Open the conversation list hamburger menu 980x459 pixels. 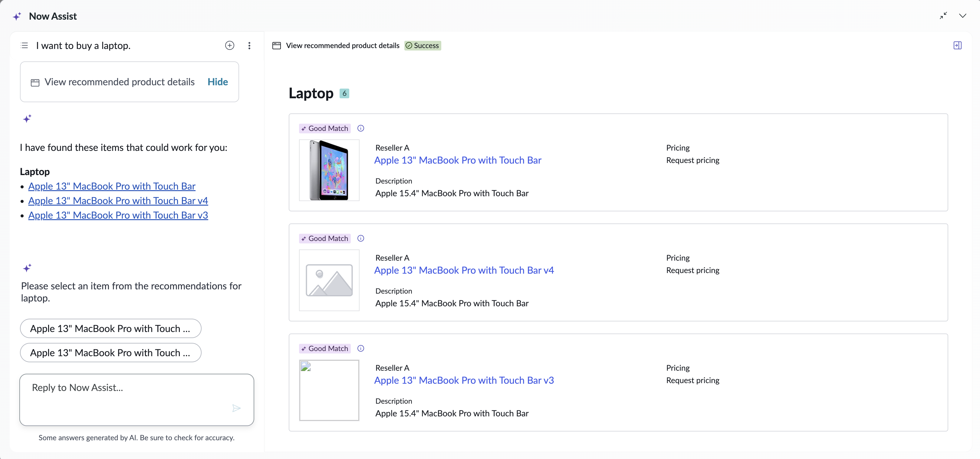[24, 46]
